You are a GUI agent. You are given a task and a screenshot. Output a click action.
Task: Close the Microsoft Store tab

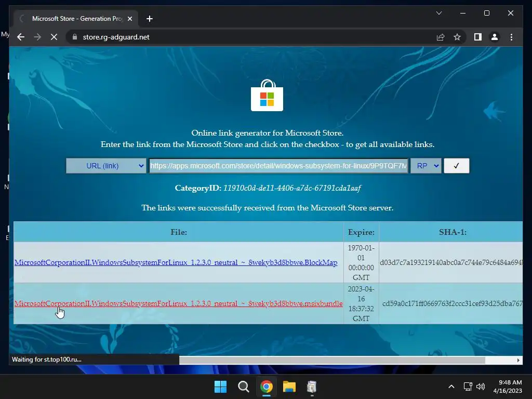(129, 19)
